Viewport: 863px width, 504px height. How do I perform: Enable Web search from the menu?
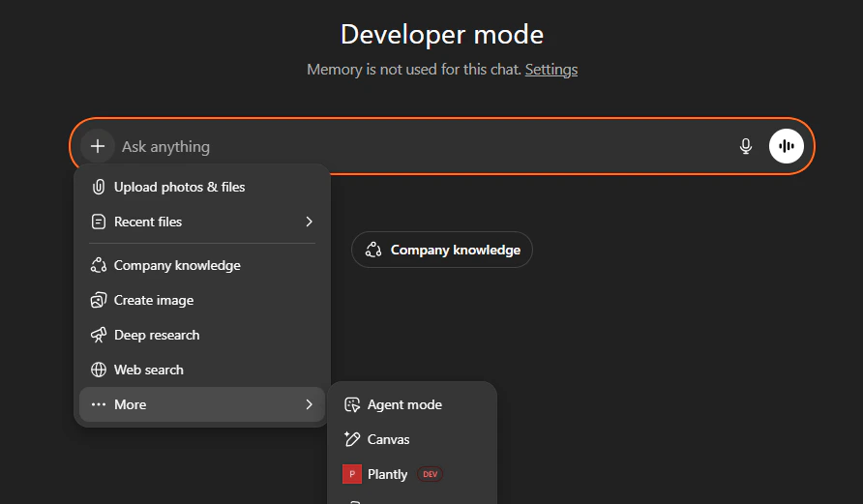202,370
